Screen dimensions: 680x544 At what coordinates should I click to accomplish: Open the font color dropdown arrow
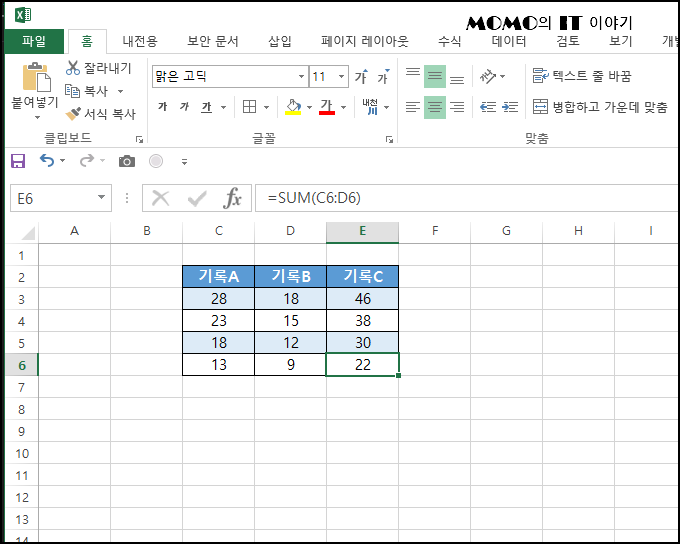(343, 107)
